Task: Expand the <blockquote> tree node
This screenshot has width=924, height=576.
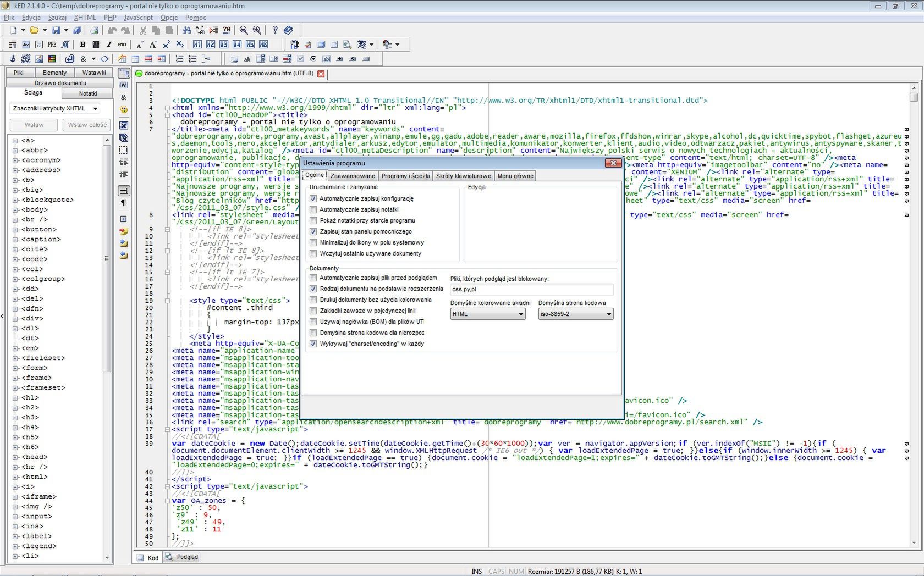Action: 15,200
